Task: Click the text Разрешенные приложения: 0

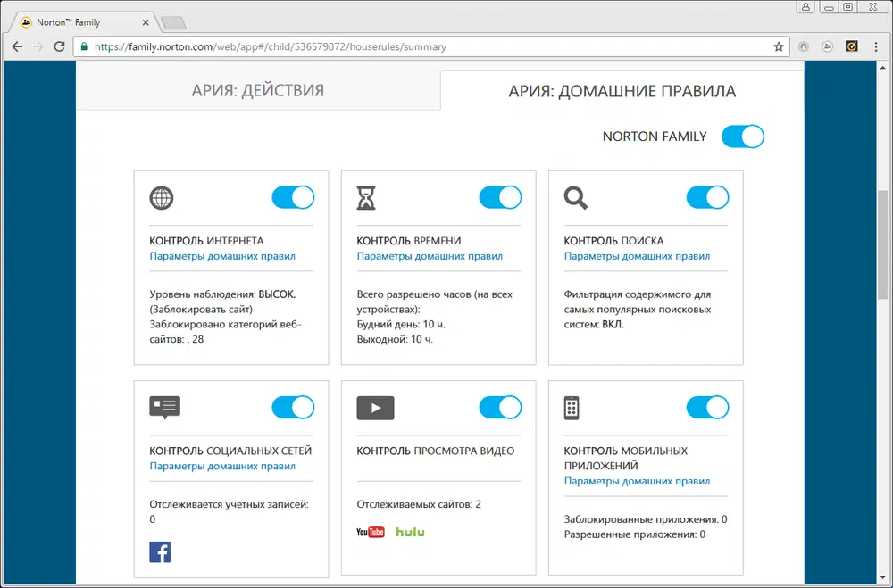Action: (x=634, y=534)
